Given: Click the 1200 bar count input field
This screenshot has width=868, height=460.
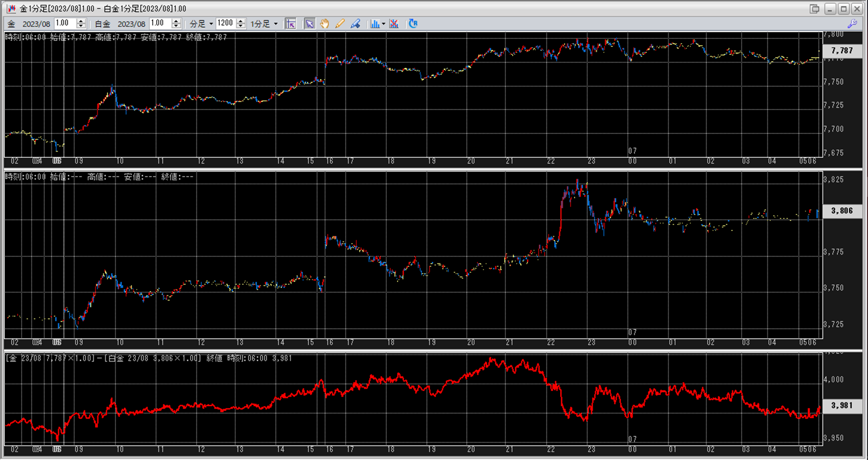Looking at the screenshot, I should tap(225, 23).
